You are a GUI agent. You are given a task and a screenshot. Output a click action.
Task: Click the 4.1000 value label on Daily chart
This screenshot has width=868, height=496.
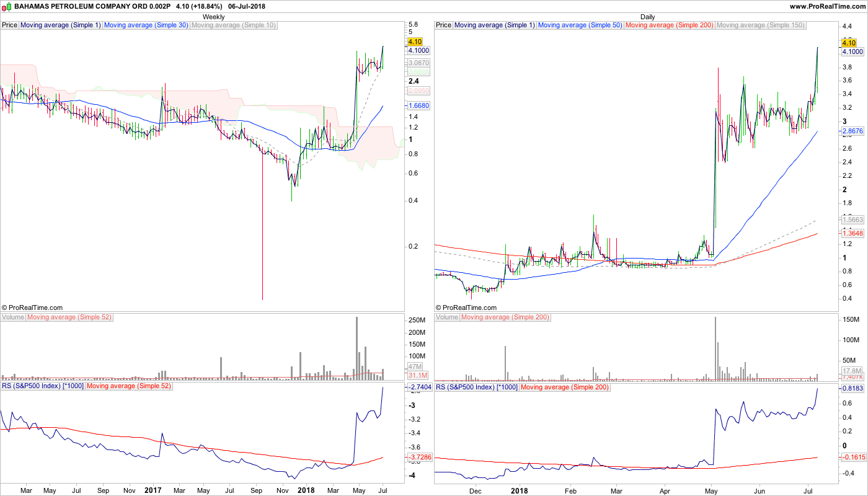tap(852, 52)
